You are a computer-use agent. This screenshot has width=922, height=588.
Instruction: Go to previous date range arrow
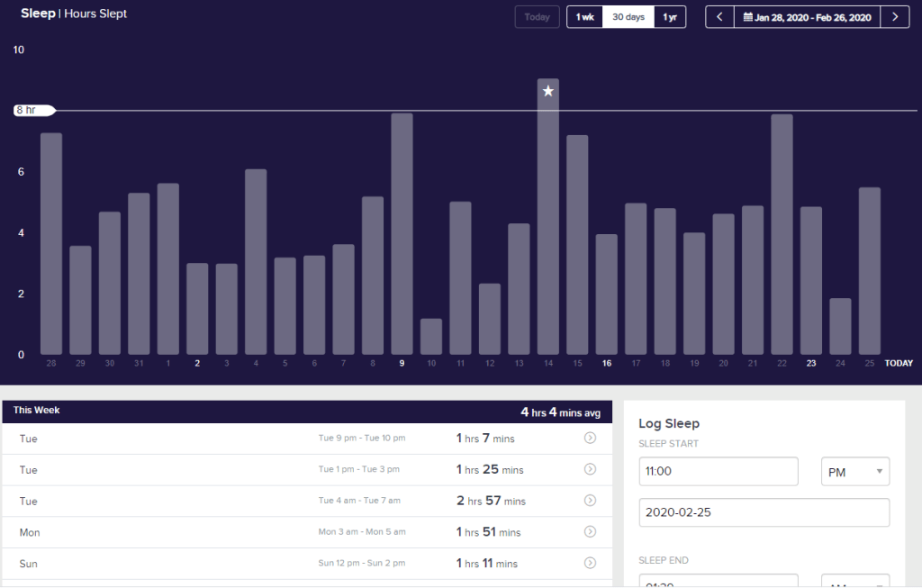tap(719, 17)
